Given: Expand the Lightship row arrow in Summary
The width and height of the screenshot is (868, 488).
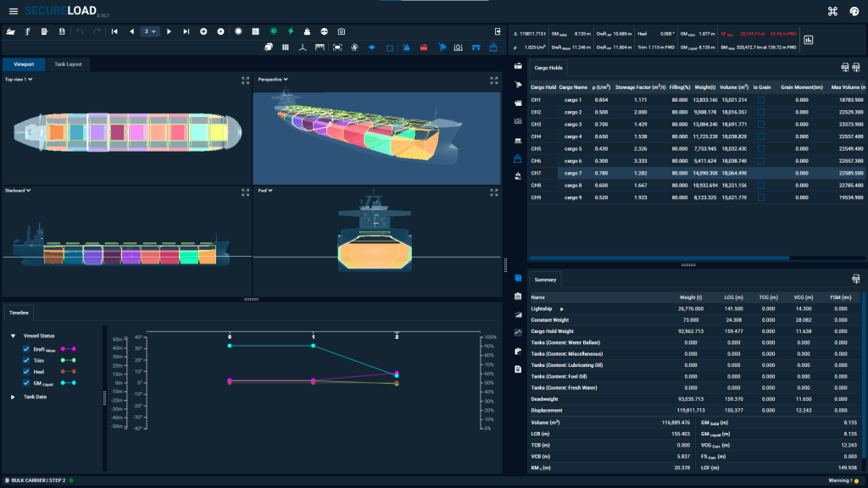Looking at the screenshot, I should coord(561,309).
